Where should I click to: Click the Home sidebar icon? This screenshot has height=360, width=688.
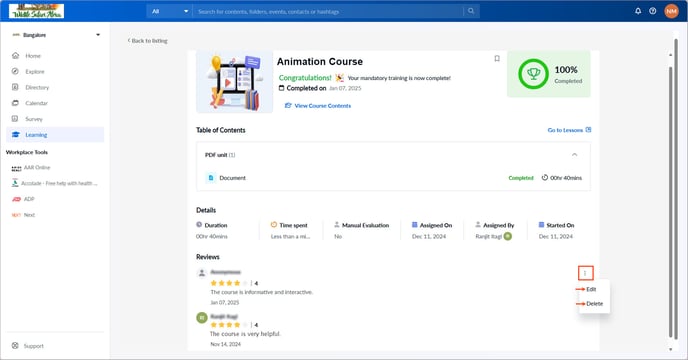pyautogui.click(x=15, y=56)
